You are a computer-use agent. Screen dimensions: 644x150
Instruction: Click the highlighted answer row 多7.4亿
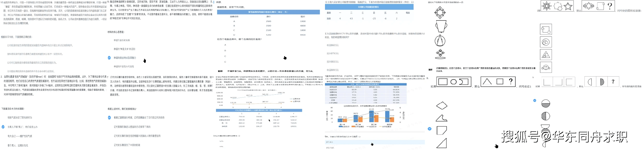375,142
